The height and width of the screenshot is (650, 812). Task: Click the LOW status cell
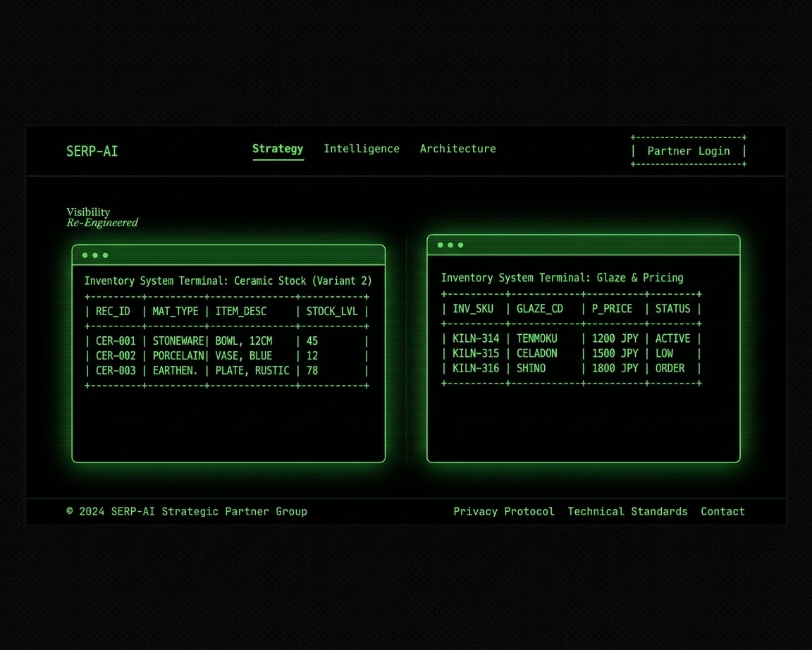click(x=665, y=353)
